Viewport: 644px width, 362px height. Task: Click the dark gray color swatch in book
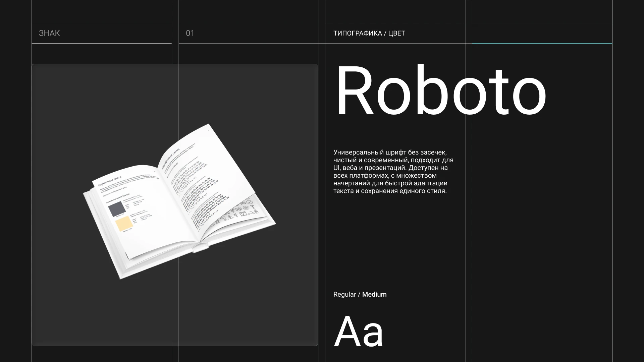point(117,209)
